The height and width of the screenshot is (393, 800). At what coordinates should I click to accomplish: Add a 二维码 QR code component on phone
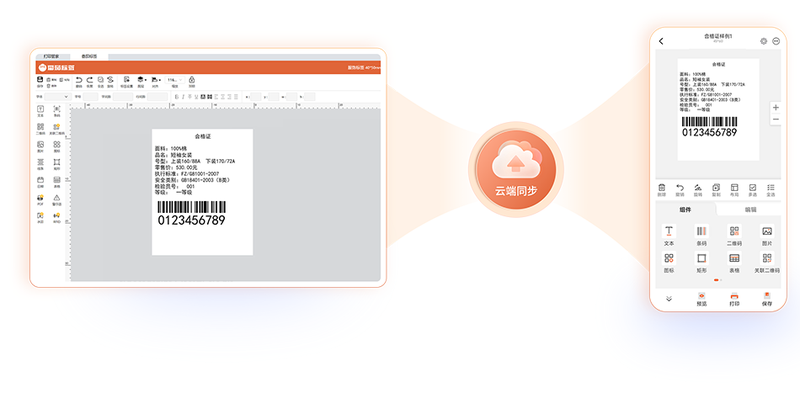click(734, 235)
